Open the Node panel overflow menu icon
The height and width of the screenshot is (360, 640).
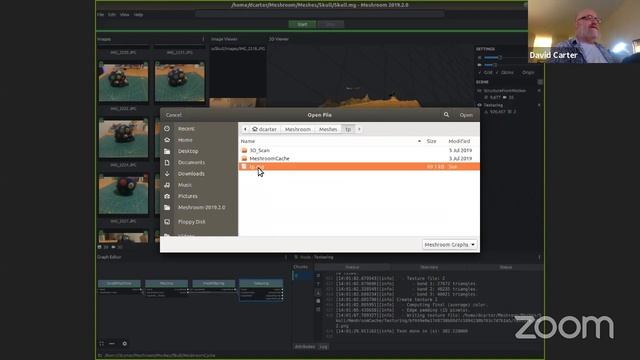click(x=540, y=257)
